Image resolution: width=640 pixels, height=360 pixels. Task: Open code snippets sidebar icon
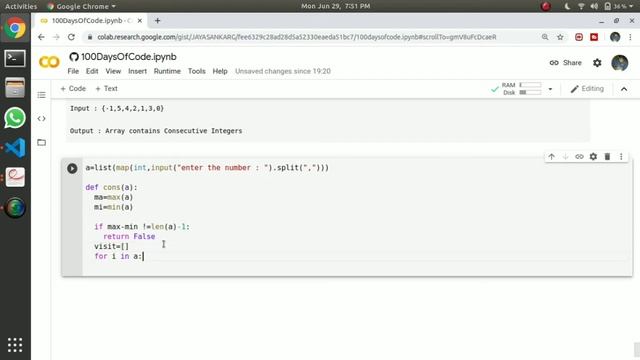pyautogui.click(x=41, y=119)
